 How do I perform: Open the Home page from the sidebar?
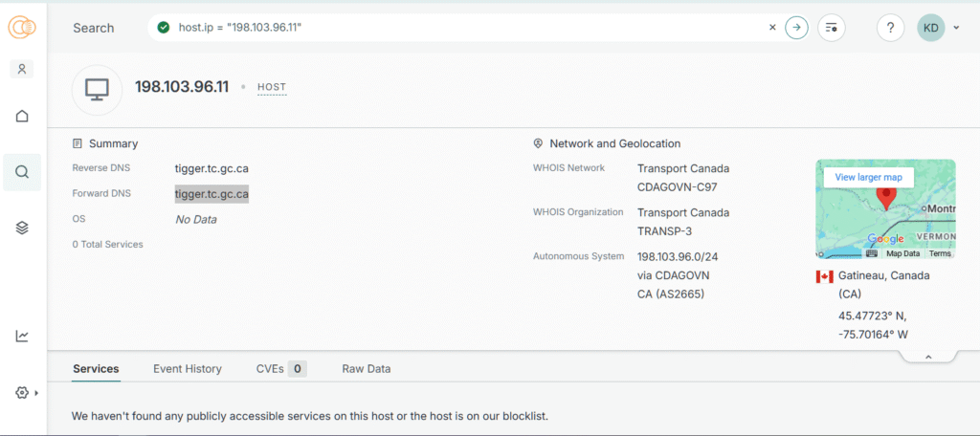click(x=22, y=117)
